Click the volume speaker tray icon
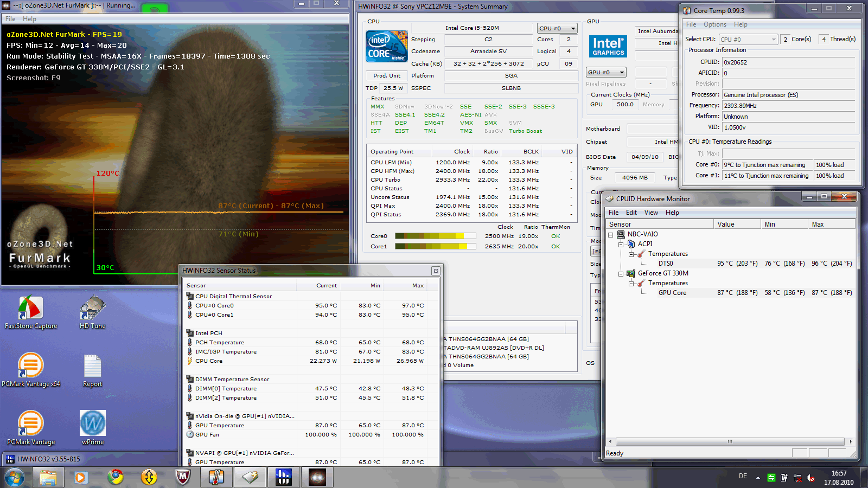 pos(810,478)
